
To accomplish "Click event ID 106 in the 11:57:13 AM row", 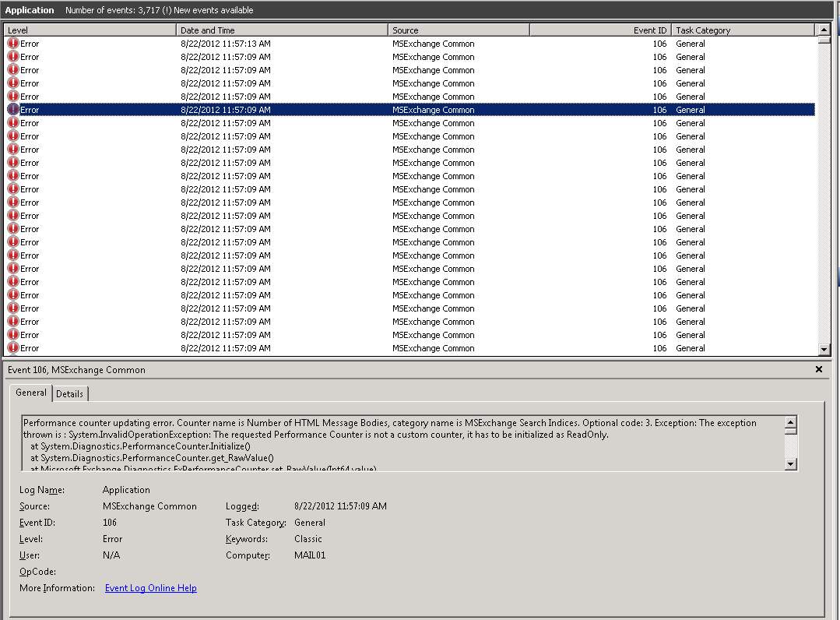I will pos(659,44).
